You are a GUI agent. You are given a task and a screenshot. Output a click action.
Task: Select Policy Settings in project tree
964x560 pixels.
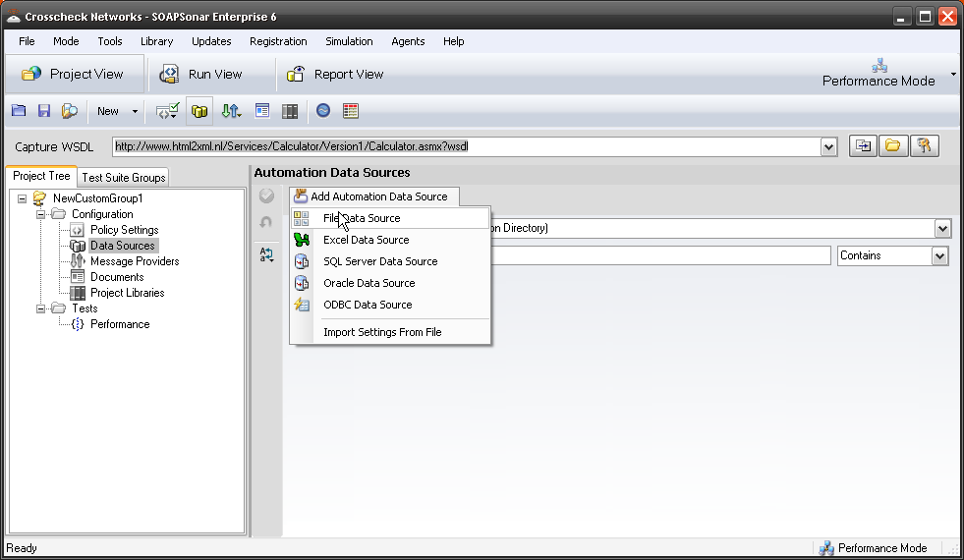pos(124,230)
